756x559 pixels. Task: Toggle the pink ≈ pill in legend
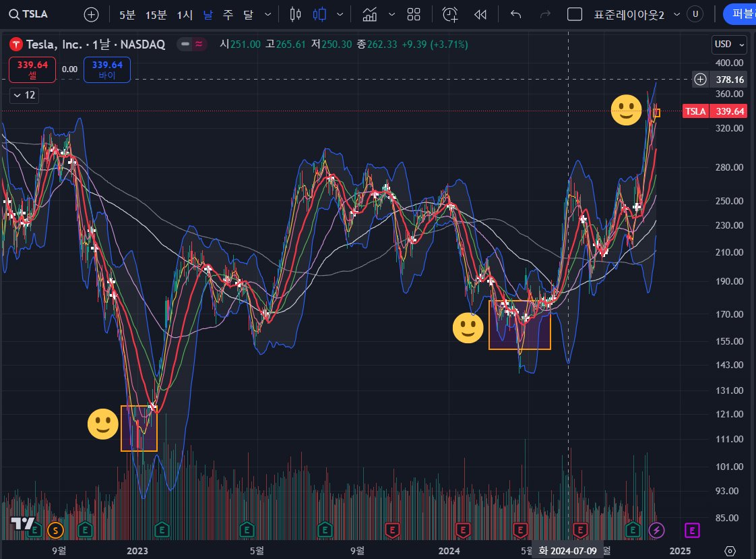199,45
